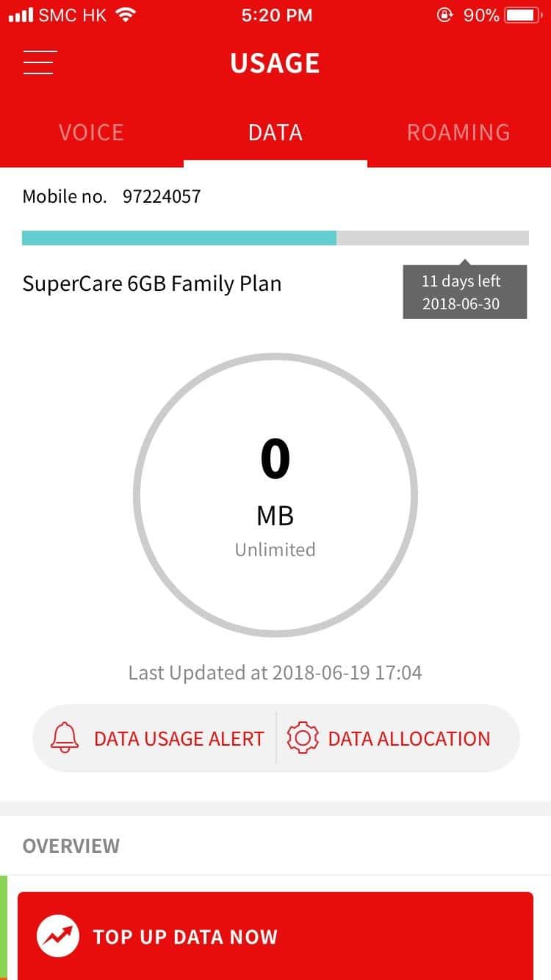
Task: Open DATA ALLOCATION settings
Action: [408, 738]
